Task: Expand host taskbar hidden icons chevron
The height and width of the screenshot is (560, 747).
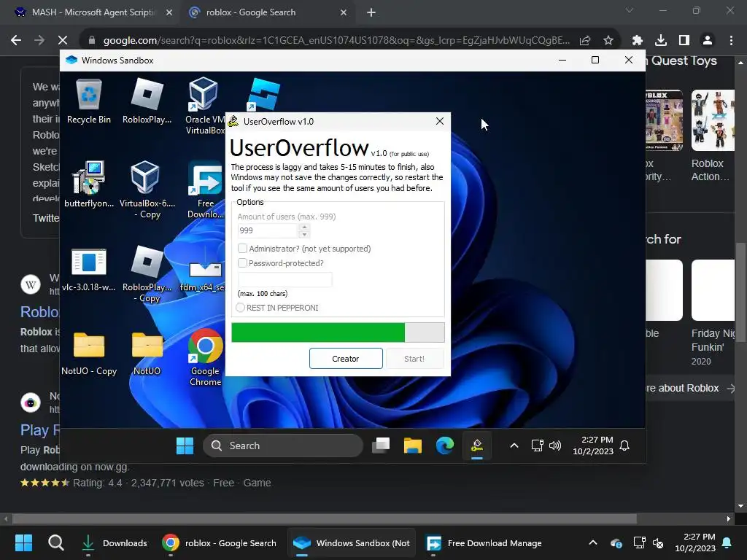Action: tap(593, 542)
